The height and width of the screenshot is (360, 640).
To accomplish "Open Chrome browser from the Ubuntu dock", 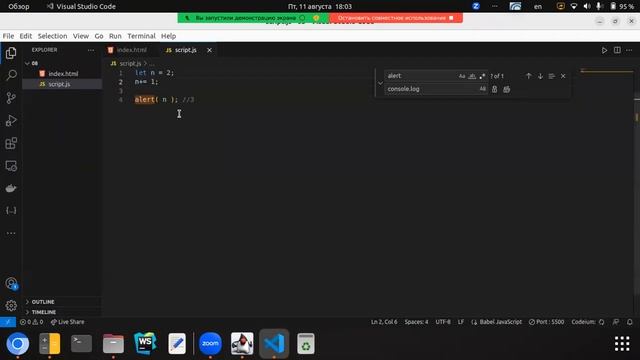I will 18,344.
